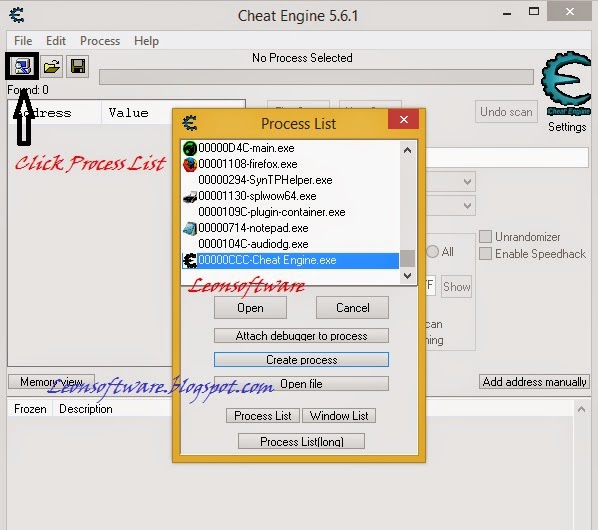Click Cancel in the Process List dialog
The height and width of the screenshot is (530, 598).
[x=352, y=308]
